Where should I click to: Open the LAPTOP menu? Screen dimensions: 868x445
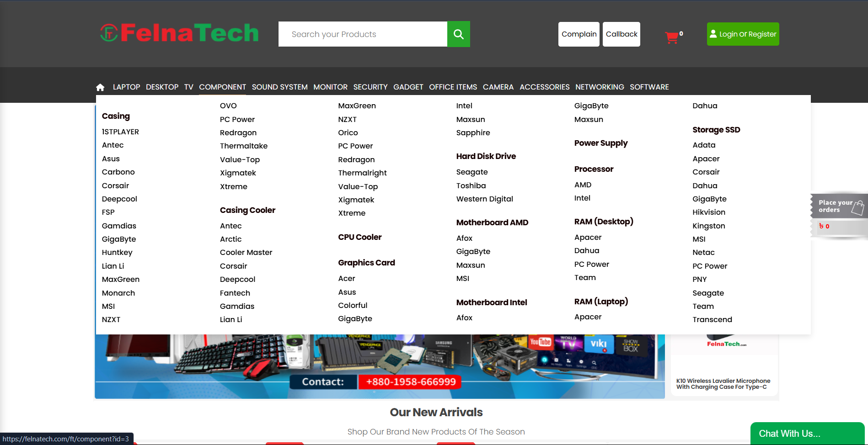click(127, 87)
